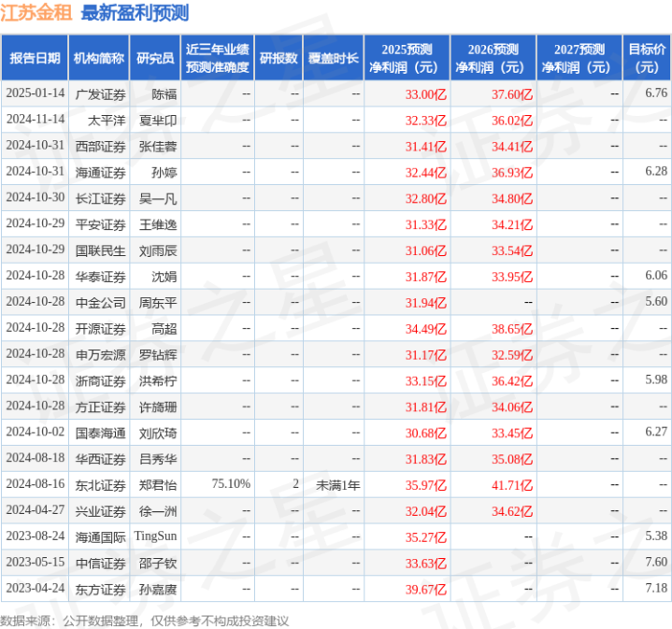The image size is (672, 629).
Task: Click the 长江证券 institution cell
Action: pos(100,199)
